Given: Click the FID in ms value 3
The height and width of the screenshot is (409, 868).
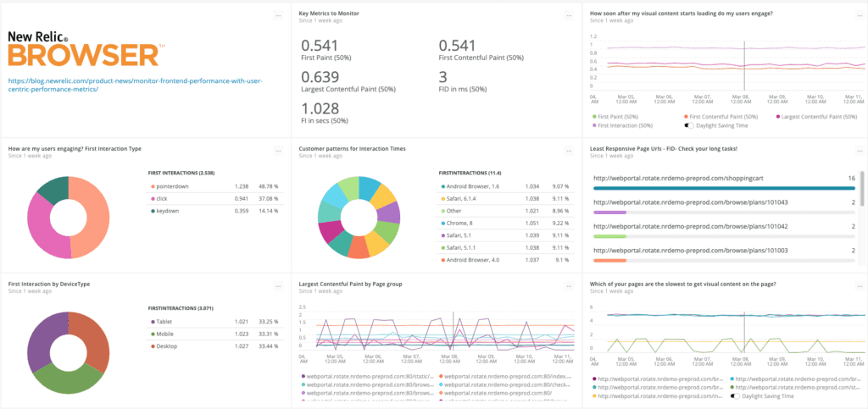Looking at the screenshot, I should tap(442, 77).
